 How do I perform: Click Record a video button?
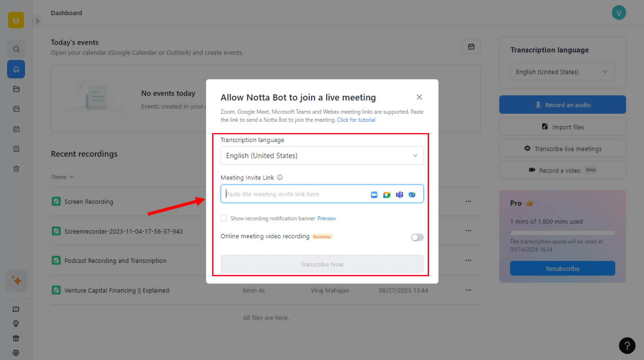[563, 171]
